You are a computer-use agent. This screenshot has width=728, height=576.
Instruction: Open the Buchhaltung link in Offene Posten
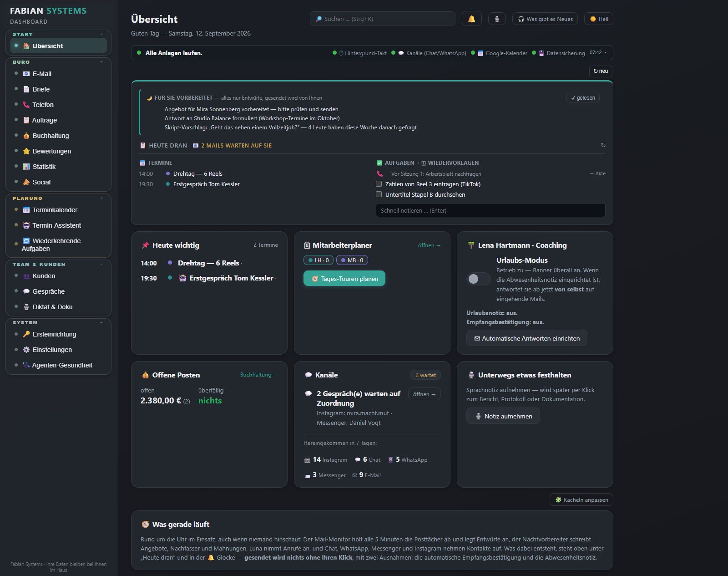pos(259,375)
